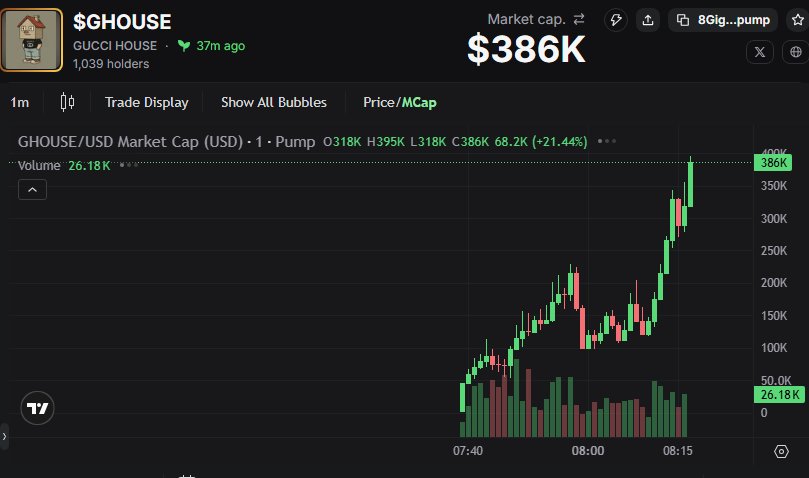Click the 1,039 holders text

(111, 63)
